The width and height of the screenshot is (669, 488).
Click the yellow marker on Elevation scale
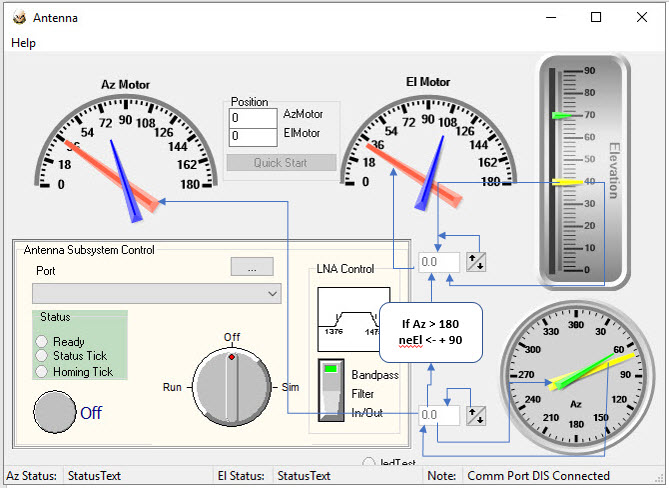click(x=561, y=182)
